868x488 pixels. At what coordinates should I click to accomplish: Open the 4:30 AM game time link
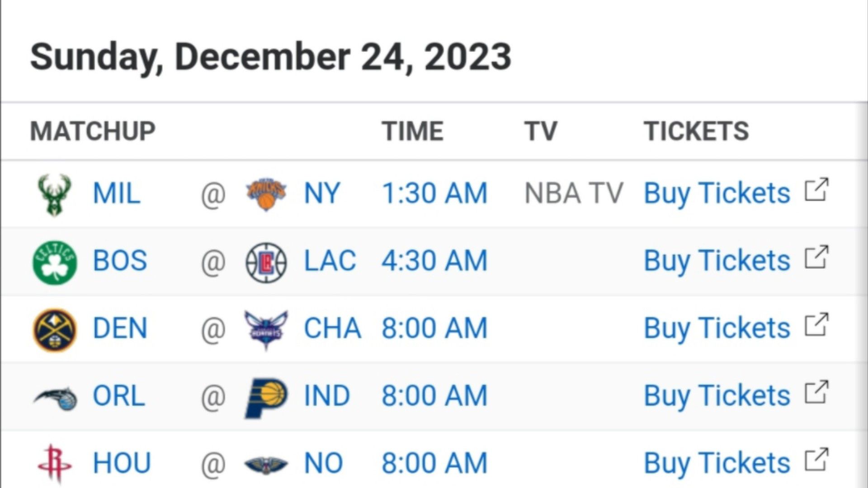434,261
